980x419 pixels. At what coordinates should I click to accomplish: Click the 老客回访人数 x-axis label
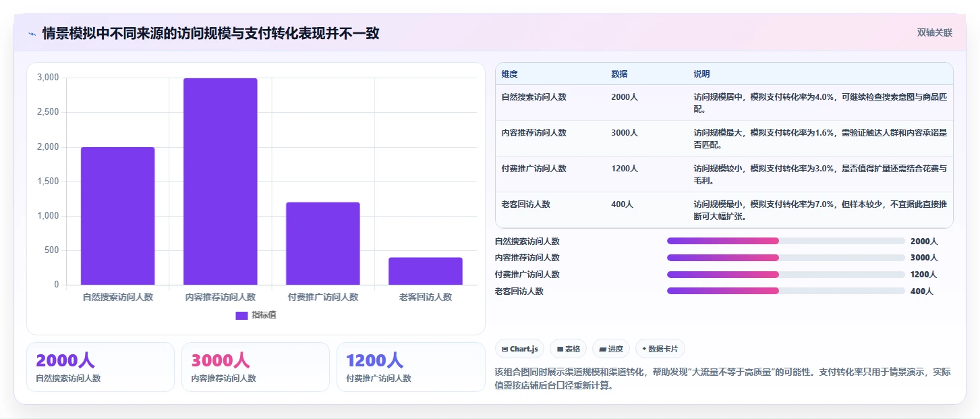click(426, 297)
